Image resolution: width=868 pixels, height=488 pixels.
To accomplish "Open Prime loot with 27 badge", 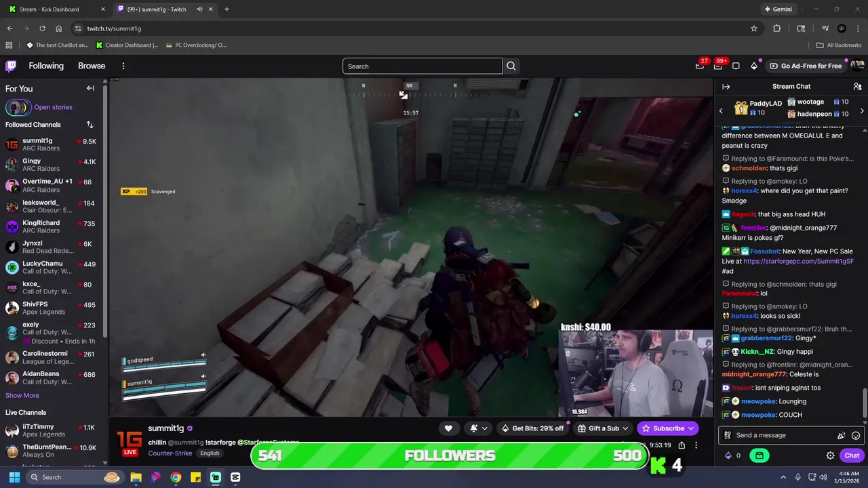I will tap(700, 66).
